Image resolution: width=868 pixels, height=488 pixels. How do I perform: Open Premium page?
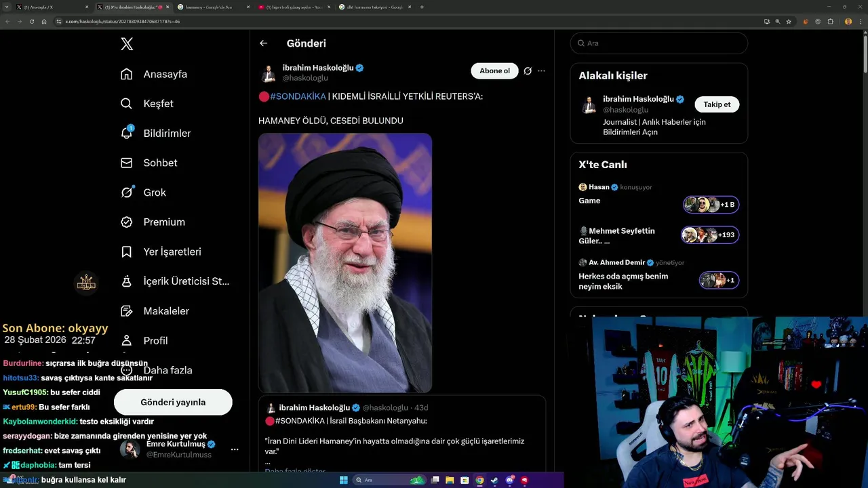[x=152, y=222]
